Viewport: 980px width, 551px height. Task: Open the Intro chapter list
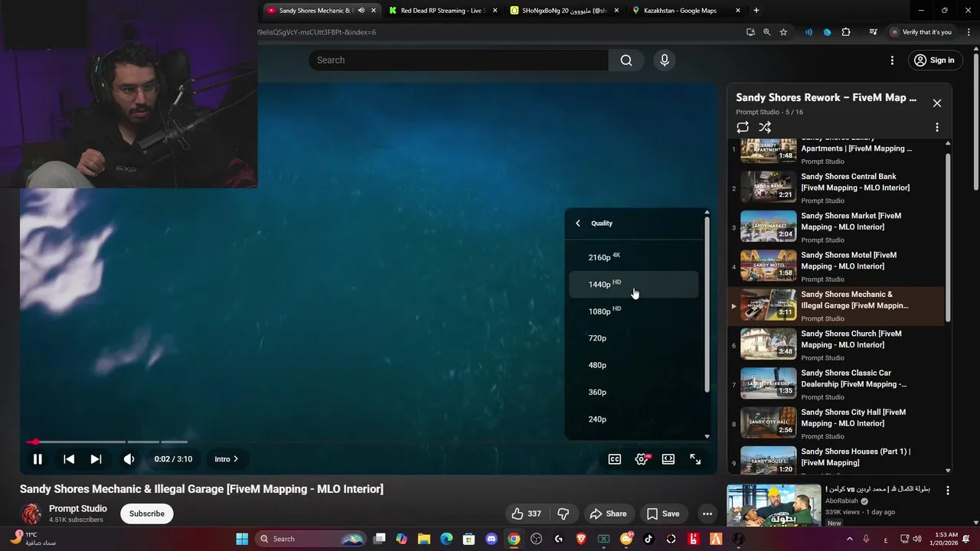click(x=227, y=459)
